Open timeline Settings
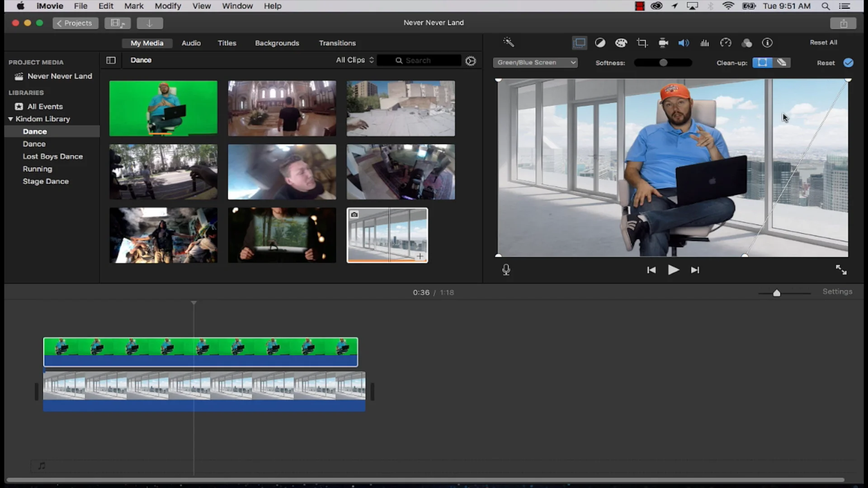 pos(837,291)
